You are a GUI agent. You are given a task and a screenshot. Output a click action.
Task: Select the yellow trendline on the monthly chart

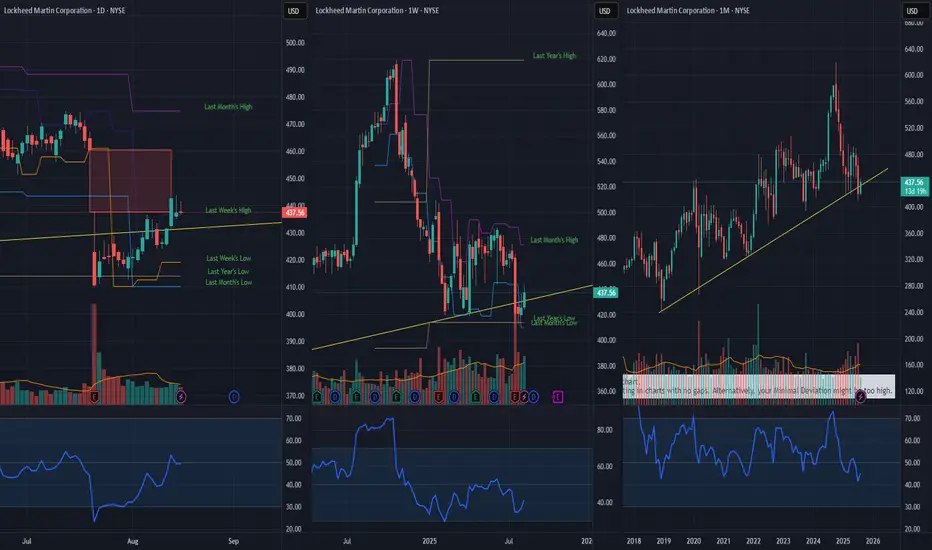point(773,241)
